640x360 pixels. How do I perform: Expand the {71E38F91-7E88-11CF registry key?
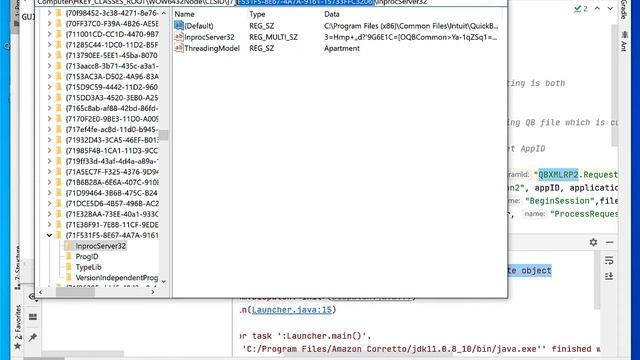(x=49, y=224)
